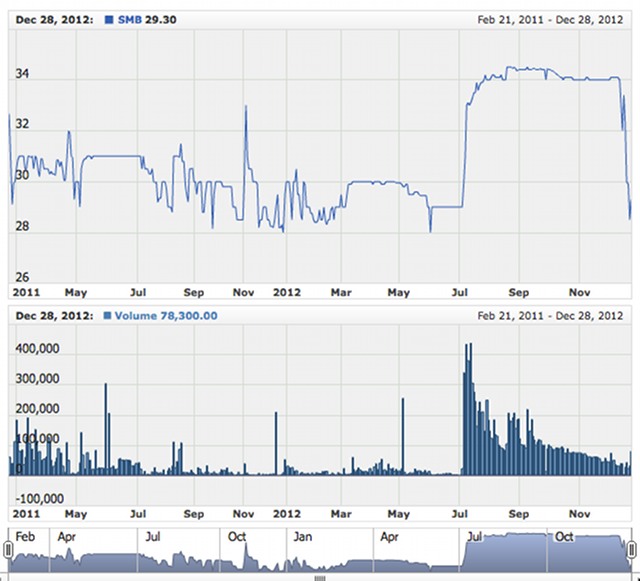This screenshot has width=640, height=581.
Task: Click 'Feb' in the range navigator
Action: tap(25, 536)
